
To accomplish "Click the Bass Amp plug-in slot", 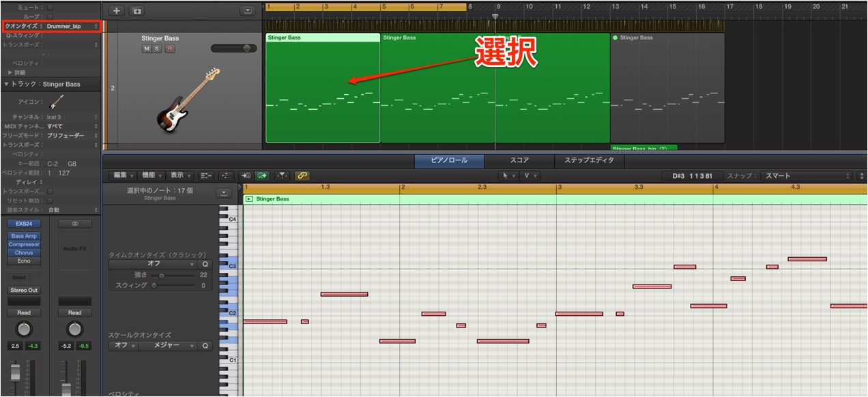I will (24, 236).
